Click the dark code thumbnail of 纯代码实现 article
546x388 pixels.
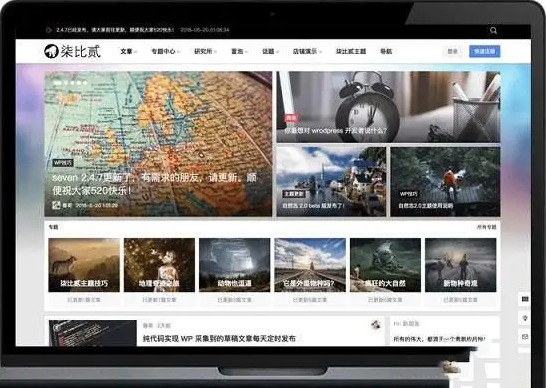point(93,333)
